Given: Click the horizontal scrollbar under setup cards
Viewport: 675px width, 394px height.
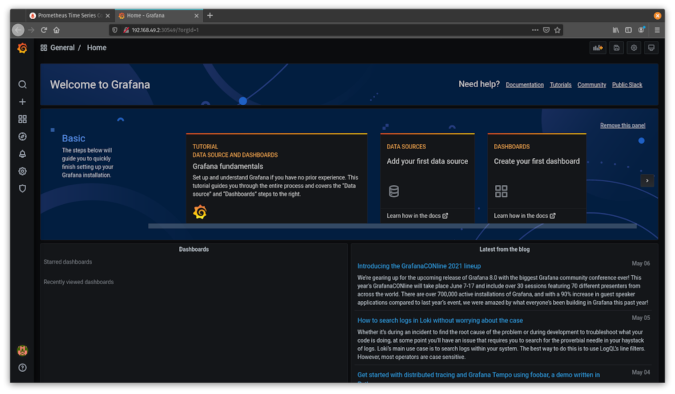Looking at the screenshot, I should tap(392, 226).
